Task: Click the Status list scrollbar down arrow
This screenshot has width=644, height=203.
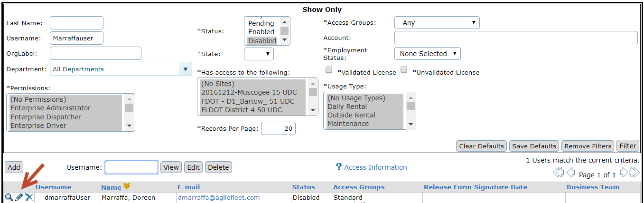Action: pyautogui.click(x=284, y=40)
